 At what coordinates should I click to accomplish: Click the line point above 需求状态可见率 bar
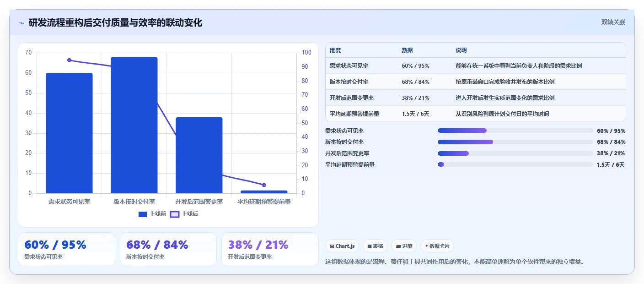(69, 60)
